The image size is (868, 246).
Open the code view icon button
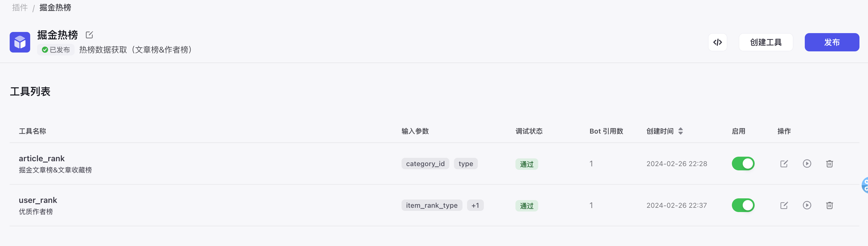(x=717, y=42)
